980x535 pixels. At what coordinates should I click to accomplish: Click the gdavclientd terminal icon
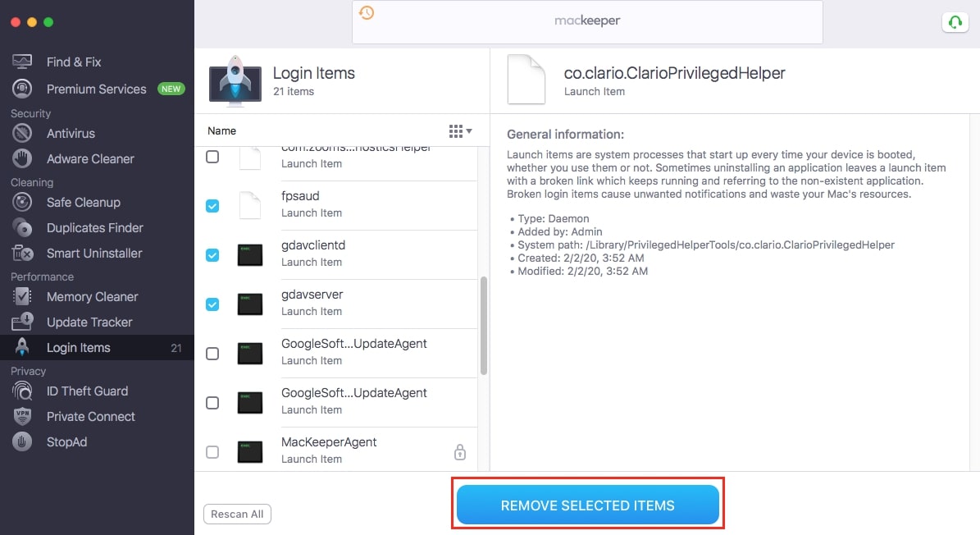[250, 255]
